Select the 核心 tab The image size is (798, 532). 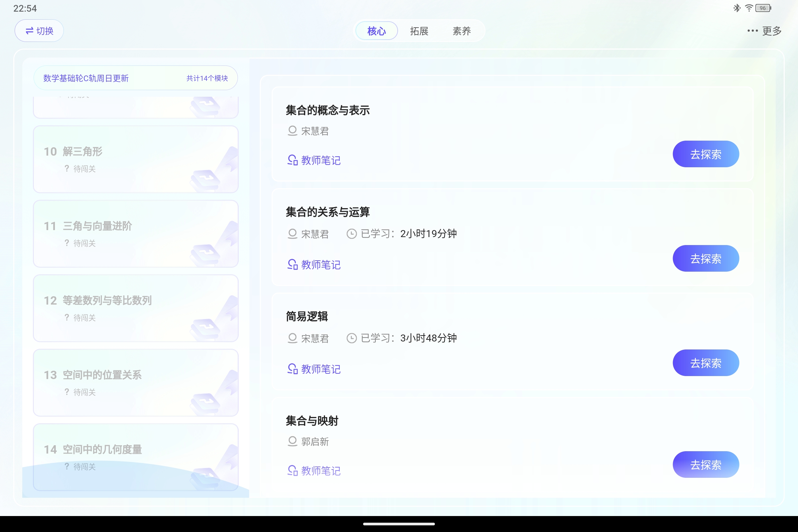coord(376,31)
